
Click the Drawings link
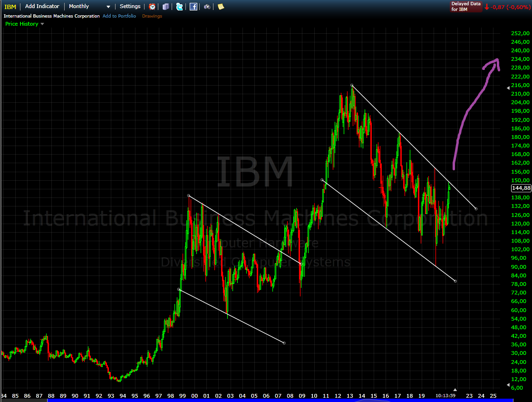click(x=152, y=16)
